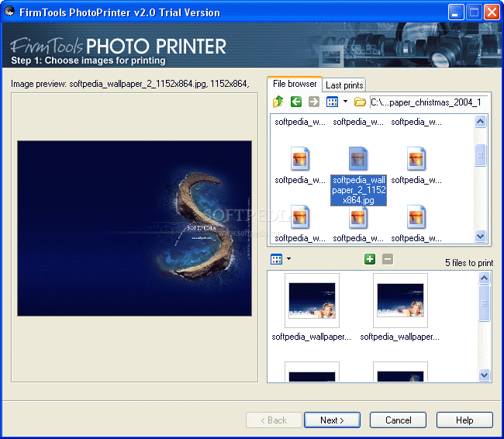Click the print list scrollbar thumb

[x=484, y=303]
